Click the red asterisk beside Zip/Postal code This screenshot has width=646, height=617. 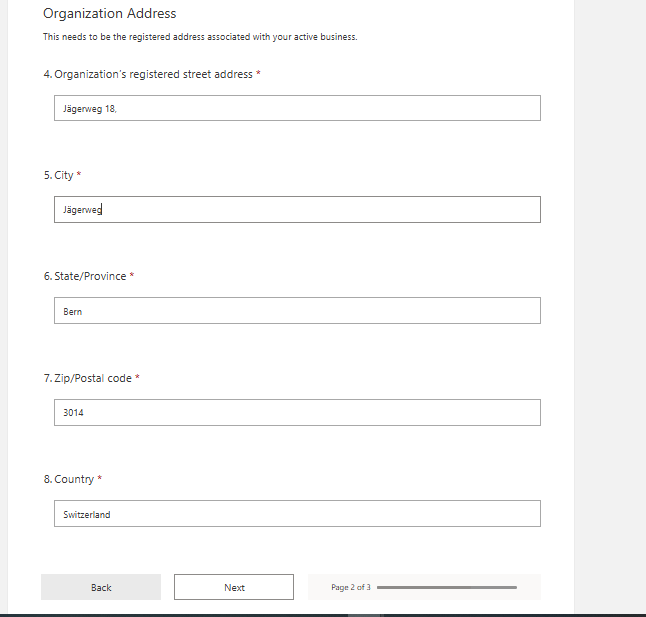[x=138, y=378]
